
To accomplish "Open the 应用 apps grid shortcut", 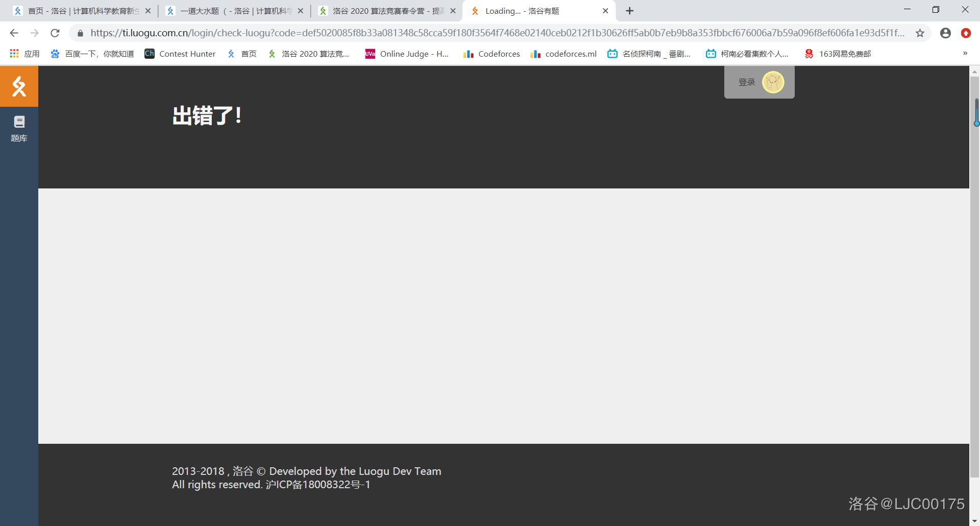I will tap(24, 54).
